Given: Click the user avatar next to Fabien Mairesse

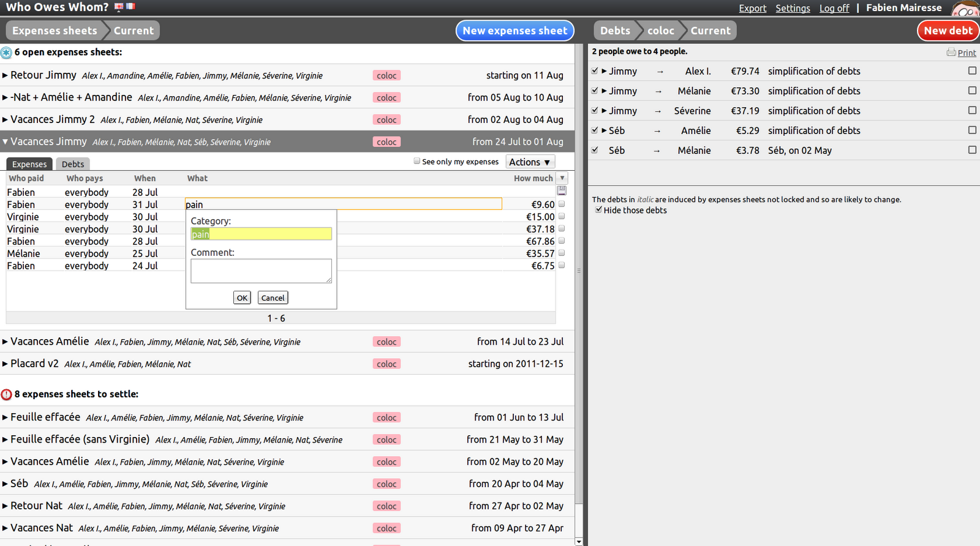Looking at the screenshot, I should coord(965,8).
